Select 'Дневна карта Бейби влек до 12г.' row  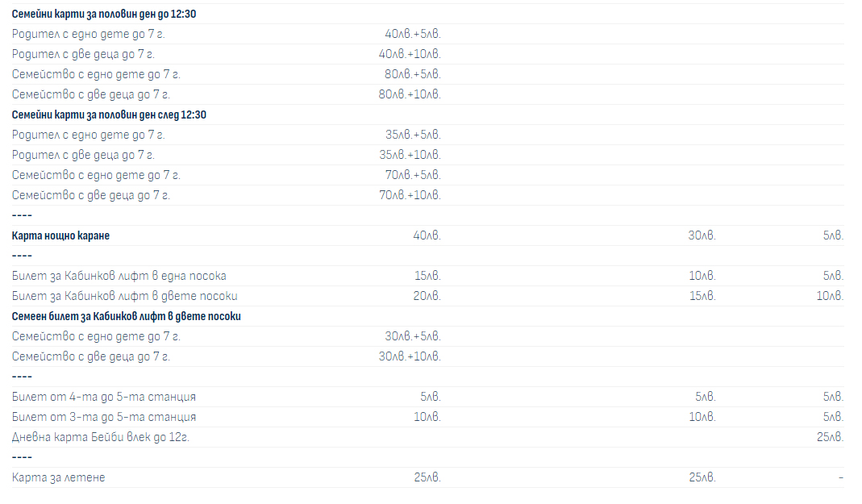click(427, 438)
